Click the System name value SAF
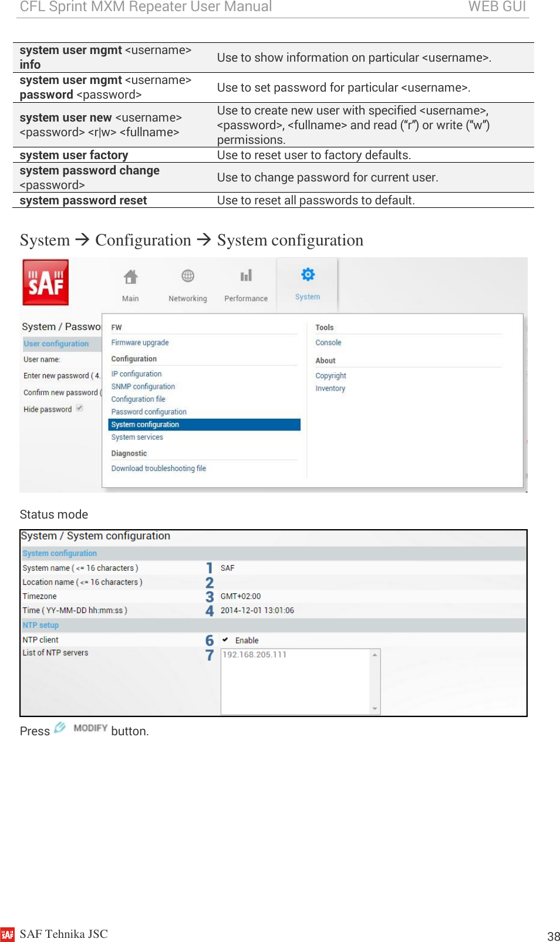The image size is (560, 942). [x=227, y=568]
